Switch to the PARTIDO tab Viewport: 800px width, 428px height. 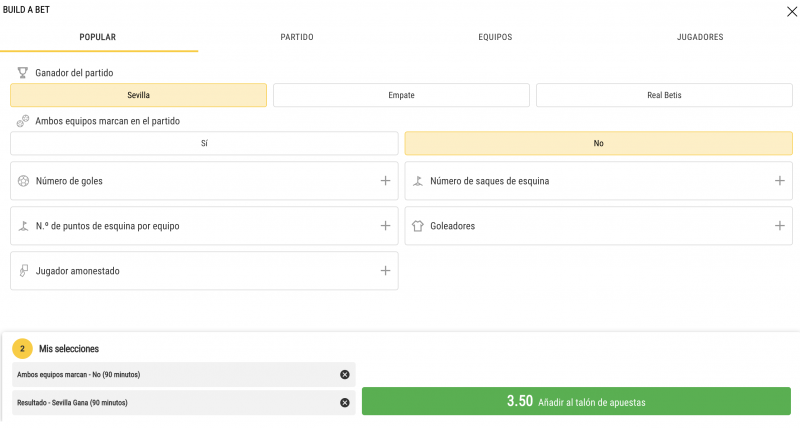(297, 37)
